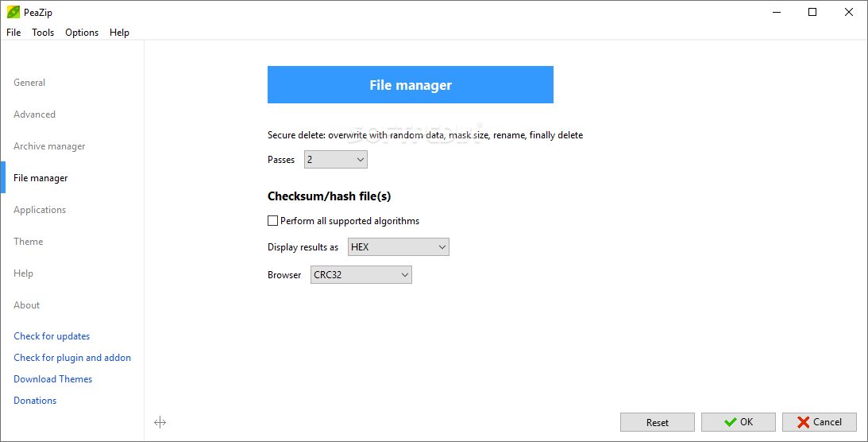This screenshot has width=868, height=442.
Task: Click the Download Themes link
Action: (x=52, y=379)
